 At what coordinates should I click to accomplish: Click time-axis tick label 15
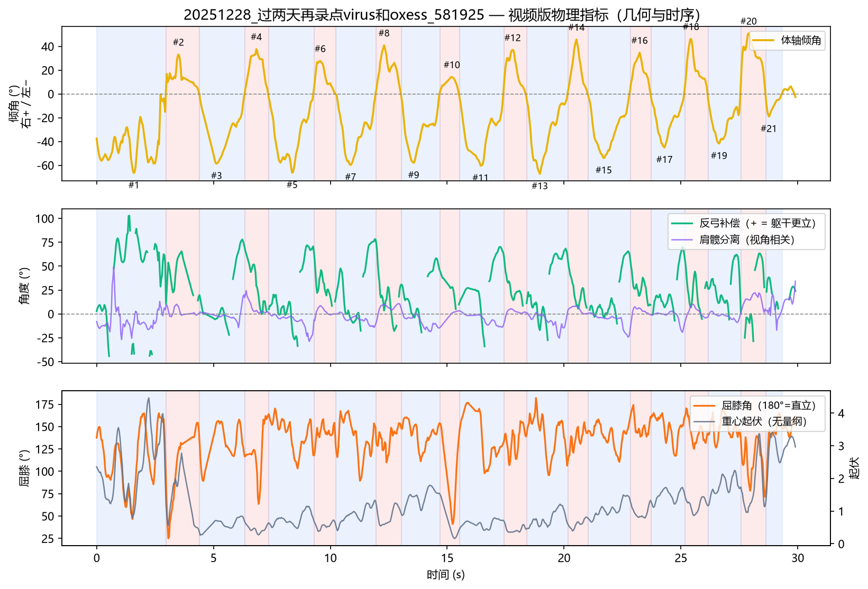[x=447, y=558]
